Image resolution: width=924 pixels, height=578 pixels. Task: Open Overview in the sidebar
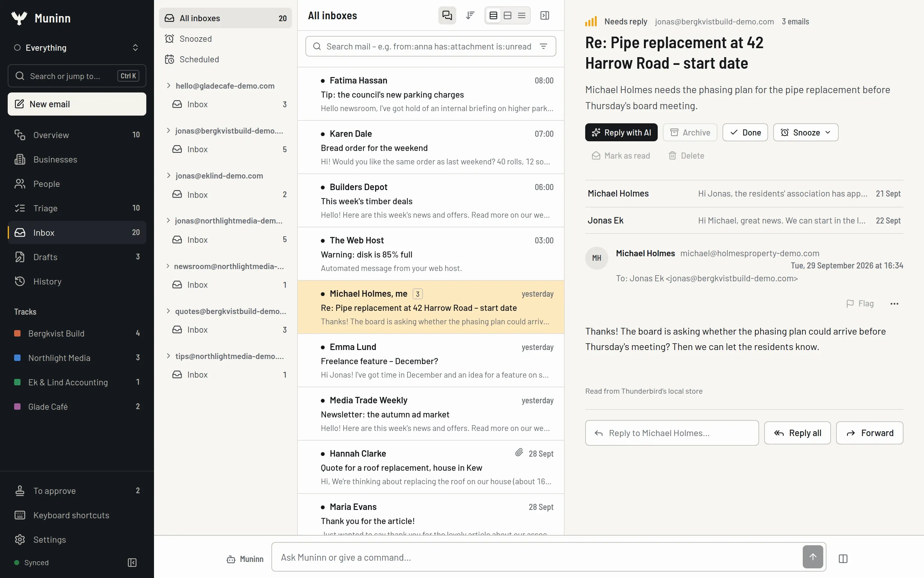click(x=77, y=135)
